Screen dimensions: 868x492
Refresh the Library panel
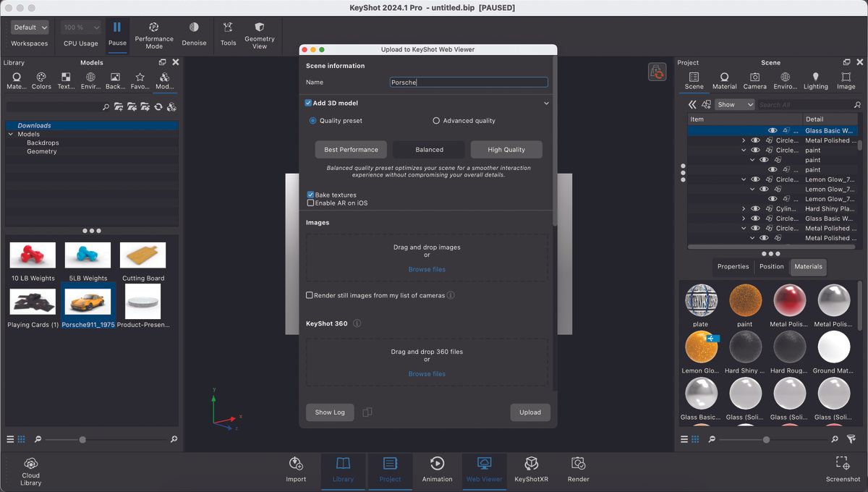(x=158, y=106)
